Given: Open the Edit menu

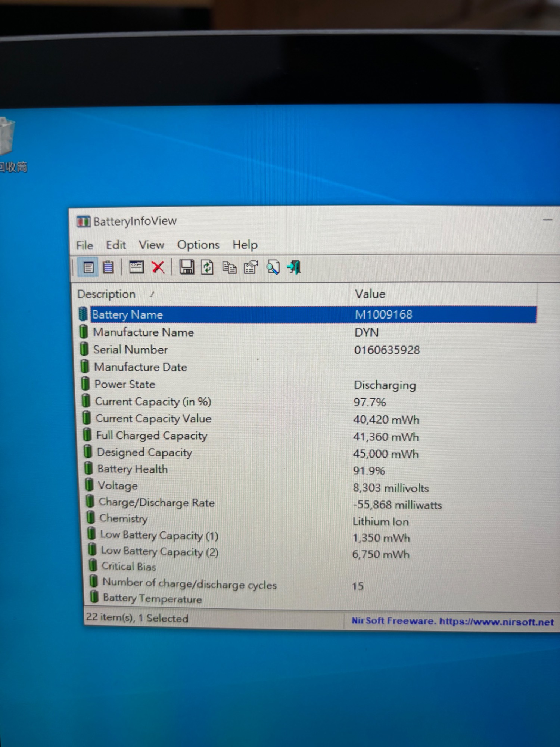Looking at the screenshot, I should (x=116, y=245).
